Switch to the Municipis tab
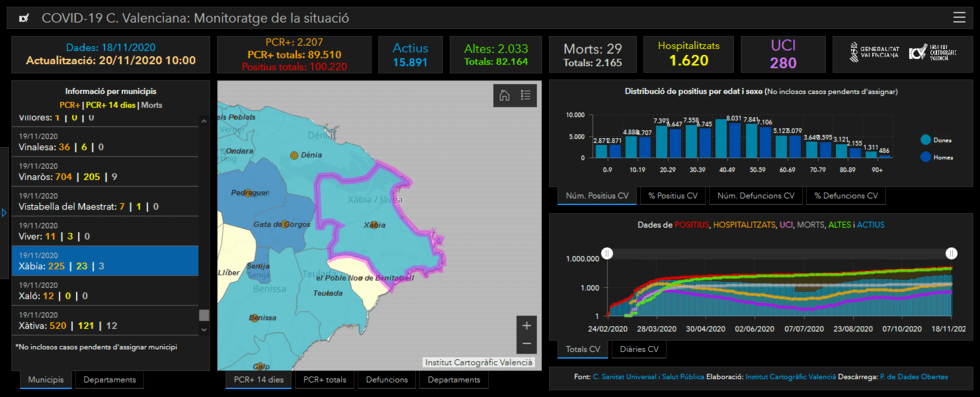The height and width of the screenshot is (397, 980). coord(46,379)
